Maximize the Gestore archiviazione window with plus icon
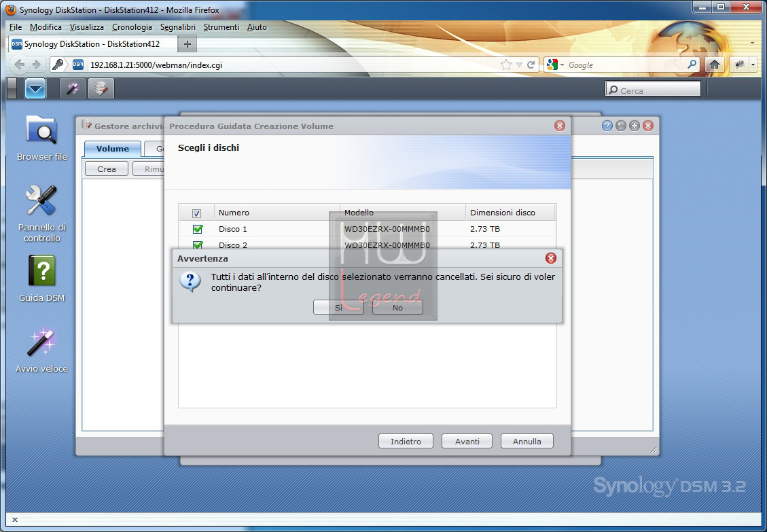Viewport: 767px width, 532px height. pos(635,126)
